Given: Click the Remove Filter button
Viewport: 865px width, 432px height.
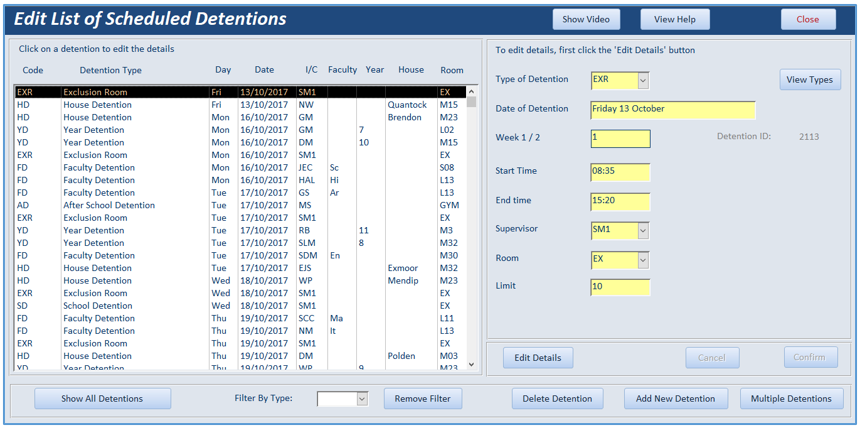Looking at the screenshot, I should (x=423, y=398).
